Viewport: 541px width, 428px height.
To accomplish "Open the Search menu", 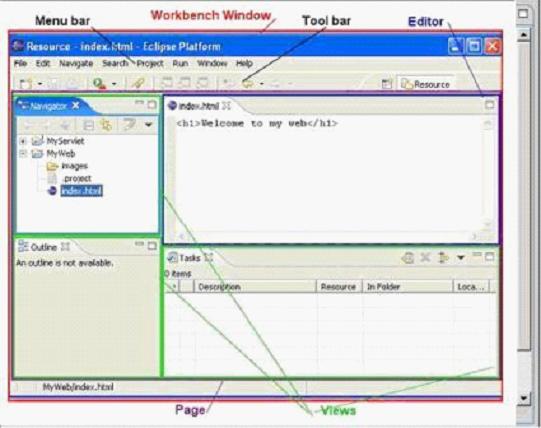I will point(115,64).
